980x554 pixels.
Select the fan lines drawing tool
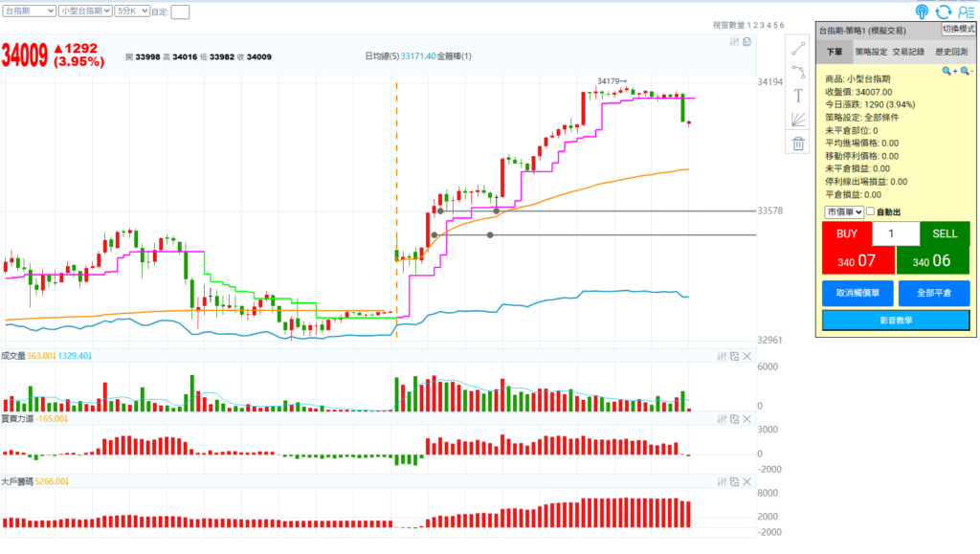[x=798, y=120]
